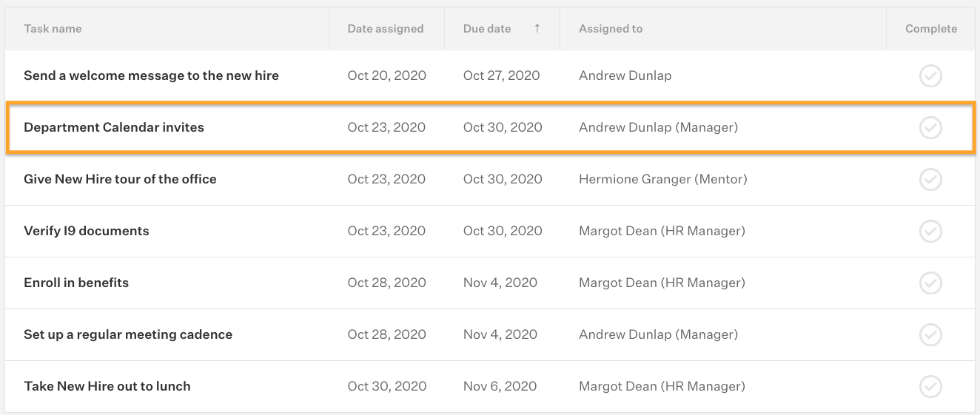Image resolution: width=980 pixels, height=415 pixels.
Task: Open 'Send a welcome message to the new hire'
Action: click(151, 75)
